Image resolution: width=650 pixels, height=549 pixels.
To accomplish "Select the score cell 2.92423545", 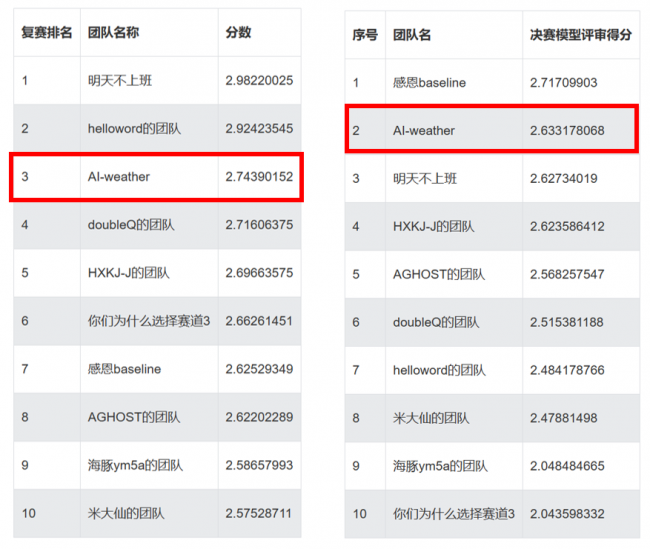I will tap(259, 129).
